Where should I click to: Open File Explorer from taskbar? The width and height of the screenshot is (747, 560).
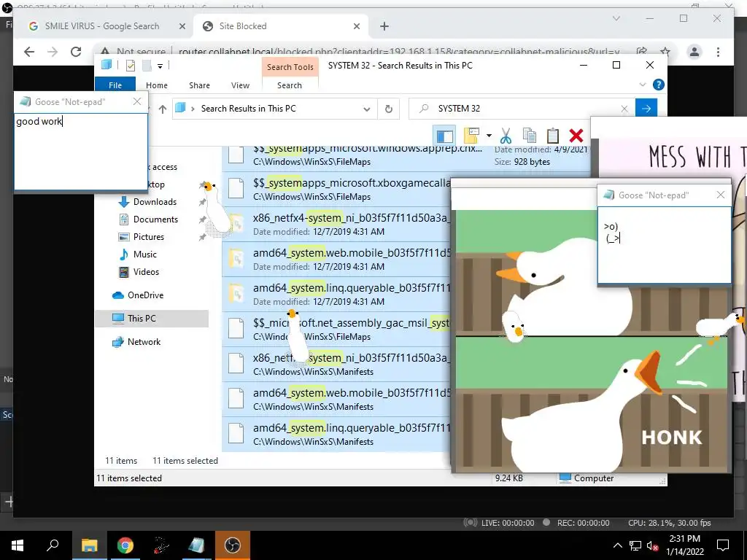point(89,545)
